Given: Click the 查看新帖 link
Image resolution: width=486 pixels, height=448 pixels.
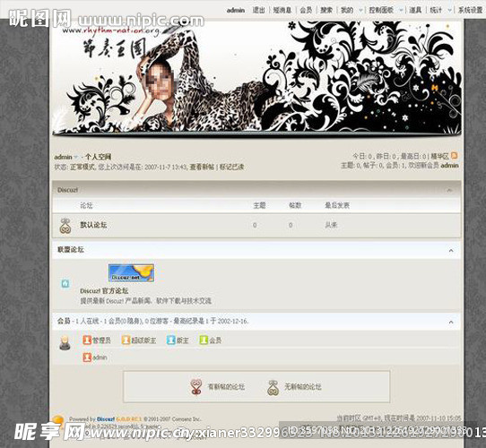Looking at the screenshot, I should pos(202,167).
